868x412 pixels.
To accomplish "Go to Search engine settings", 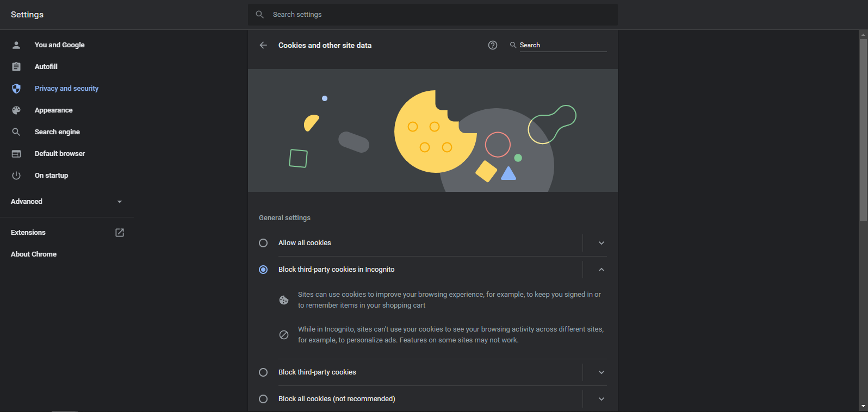I will (x=57, y=132).
